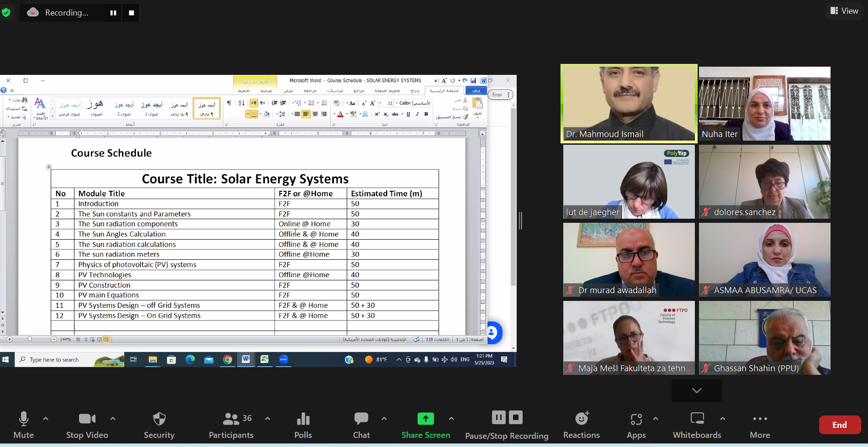Open the إدراج (Insert) tab in Word

pos(415,91)
